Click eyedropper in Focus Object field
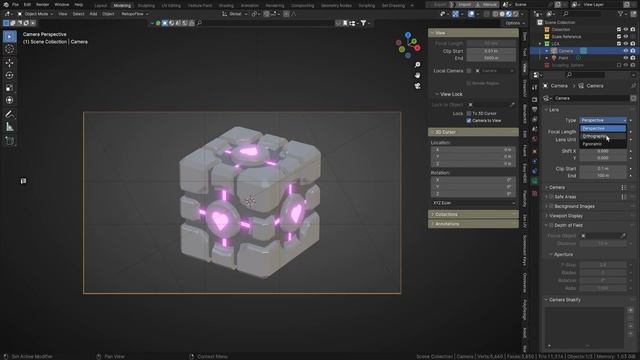640x360 pixels. (623, 236)
